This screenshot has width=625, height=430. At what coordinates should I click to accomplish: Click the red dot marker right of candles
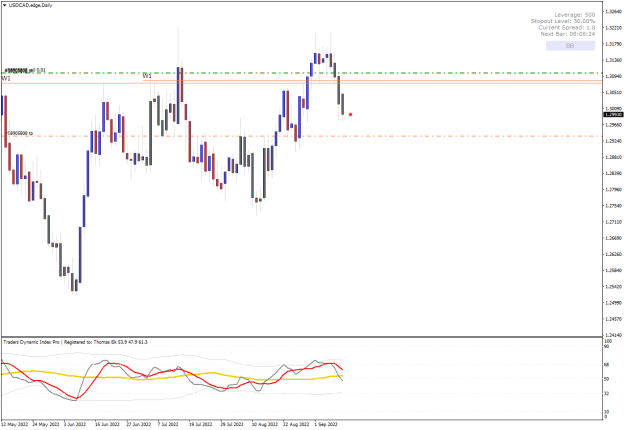coord(350,114)
